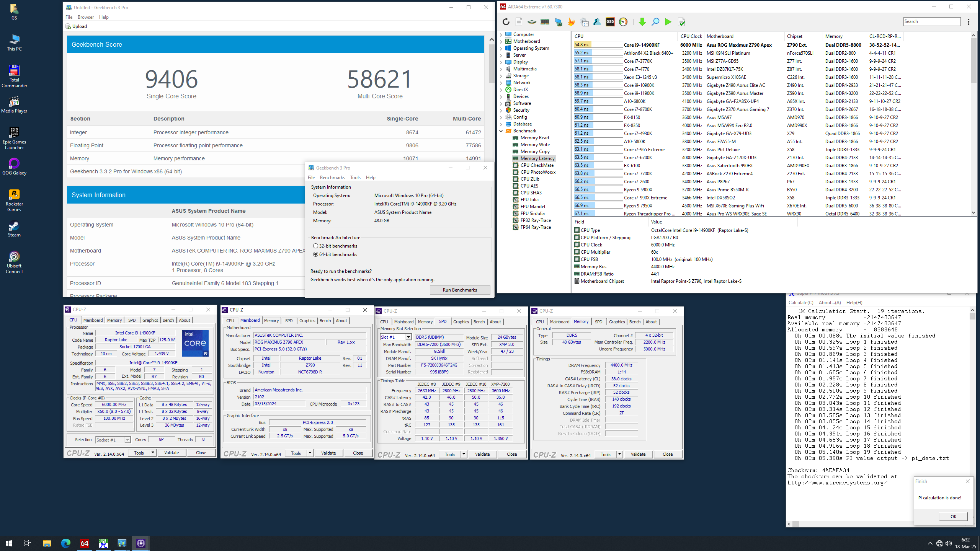Click Geekbench results vertical scrollbar thumb
980x551 pixels.
point(491,64)
